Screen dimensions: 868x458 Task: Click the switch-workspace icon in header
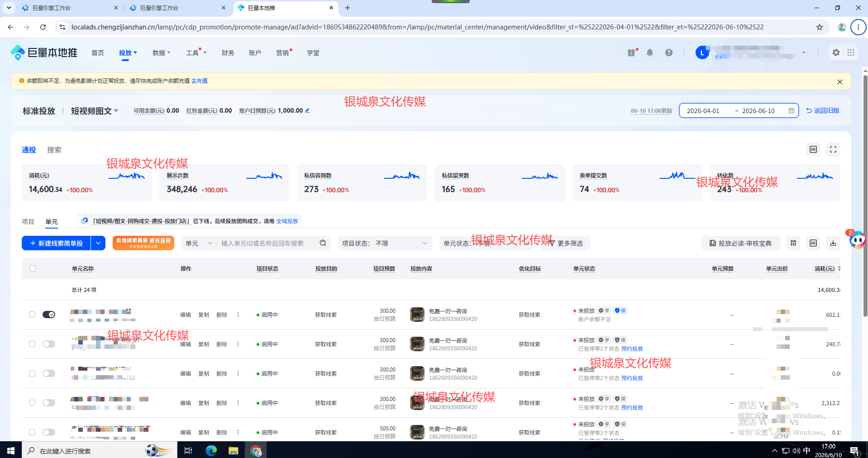point(836,52)
